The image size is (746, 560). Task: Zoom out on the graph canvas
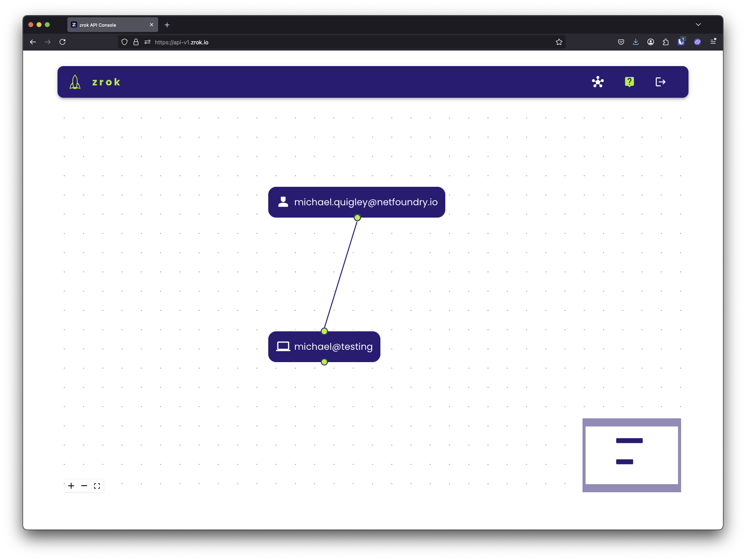[x=84, y=486]
